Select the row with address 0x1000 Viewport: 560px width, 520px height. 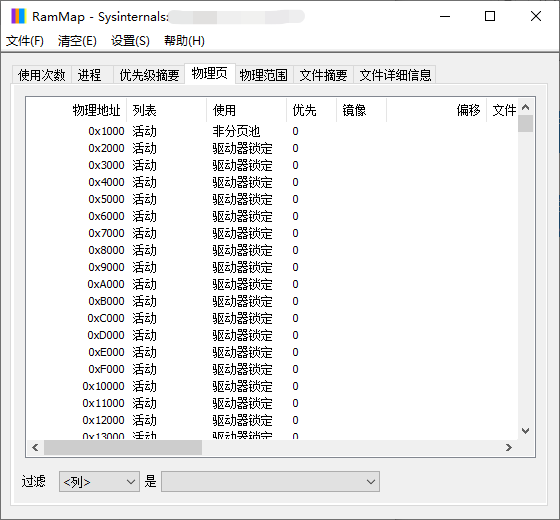[271, 131]
